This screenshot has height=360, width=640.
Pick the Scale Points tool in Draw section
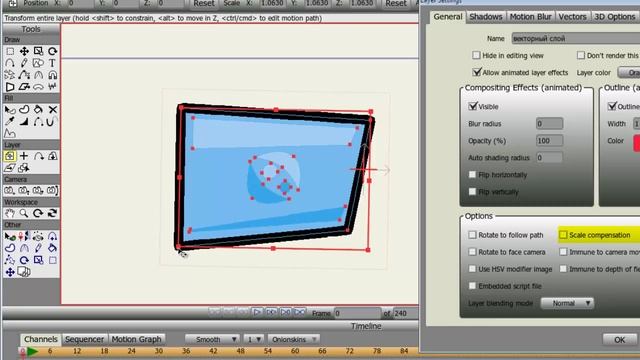(x=38, y=51)
